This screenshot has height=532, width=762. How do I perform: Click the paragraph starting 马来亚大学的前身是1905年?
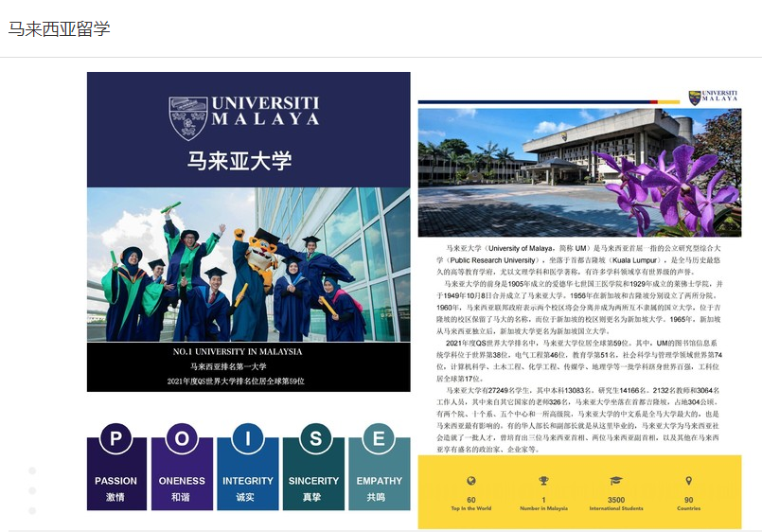tap(579, 307)
